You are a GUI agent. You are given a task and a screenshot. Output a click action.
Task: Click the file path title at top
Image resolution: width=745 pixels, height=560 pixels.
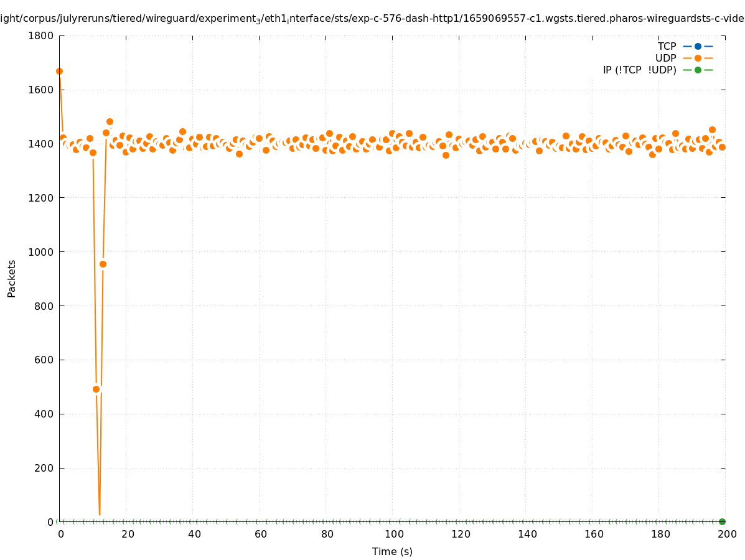[x=372, y=19]
